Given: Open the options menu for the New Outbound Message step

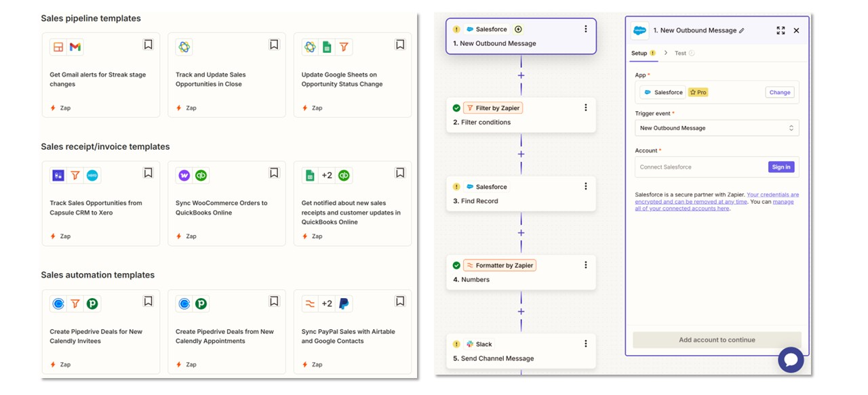Looking at the screenshot, I should coord(586,30).
